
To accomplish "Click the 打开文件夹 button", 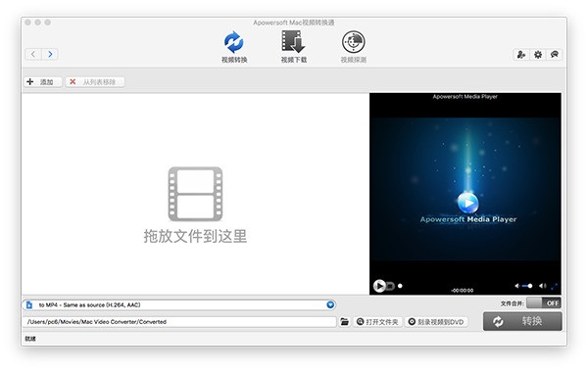I will point(377,322).
